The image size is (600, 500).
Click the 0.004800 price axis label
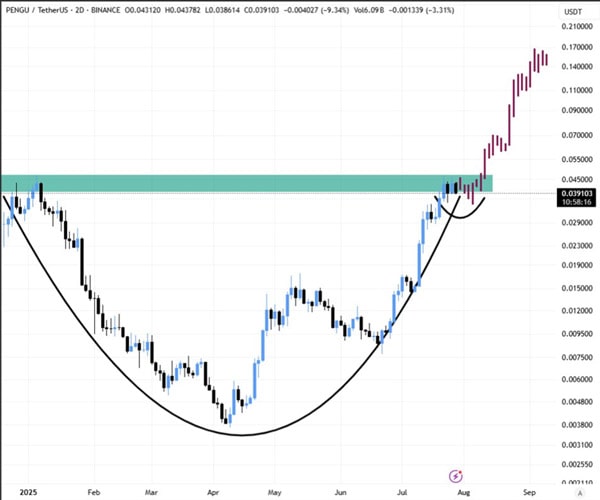[577, 402]
